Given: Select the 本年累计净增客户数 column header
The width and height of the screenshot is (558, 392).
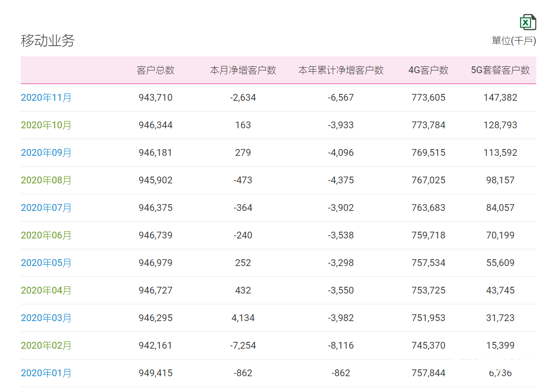Looking at the screenshot, I should pyautogui.click(x=340, y=70).
